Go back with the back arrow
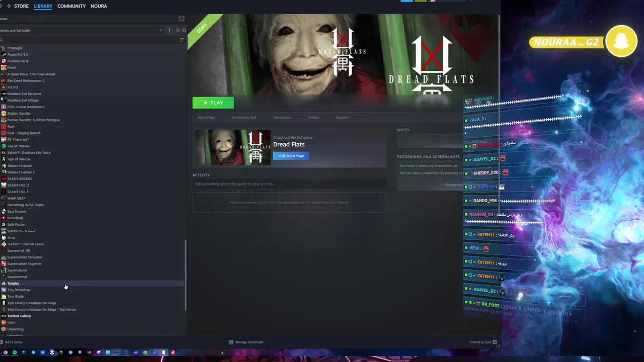This screenshot has height=362, width=644. pos(1,6)
